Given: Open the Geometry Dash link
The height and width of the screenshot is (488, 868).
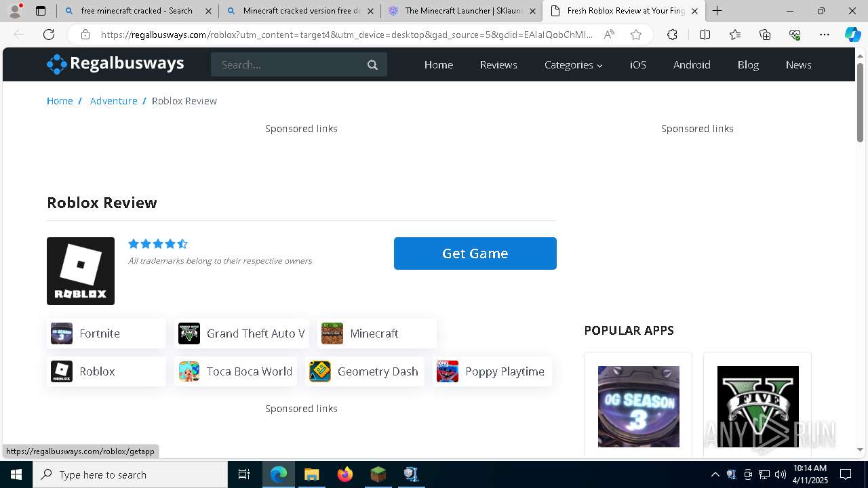Looking at the screenshot, I should coord(365,371).
